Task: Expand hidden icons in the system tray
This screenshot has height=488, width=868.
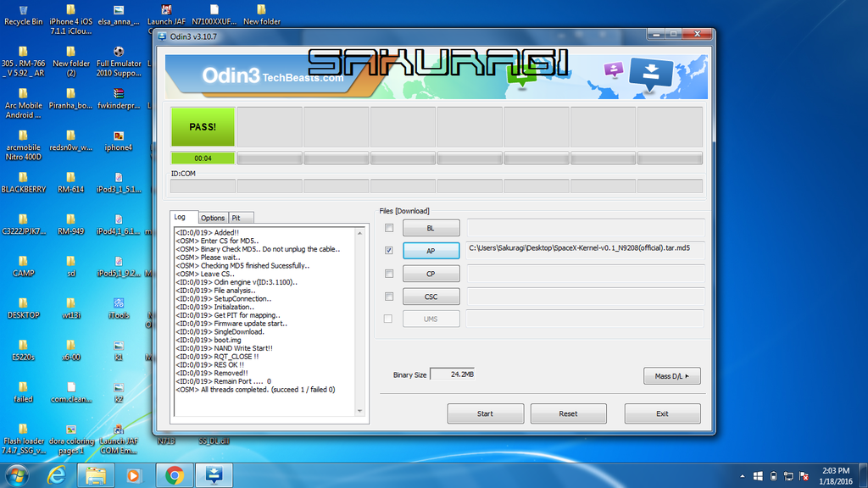Action: click(743, 475)
